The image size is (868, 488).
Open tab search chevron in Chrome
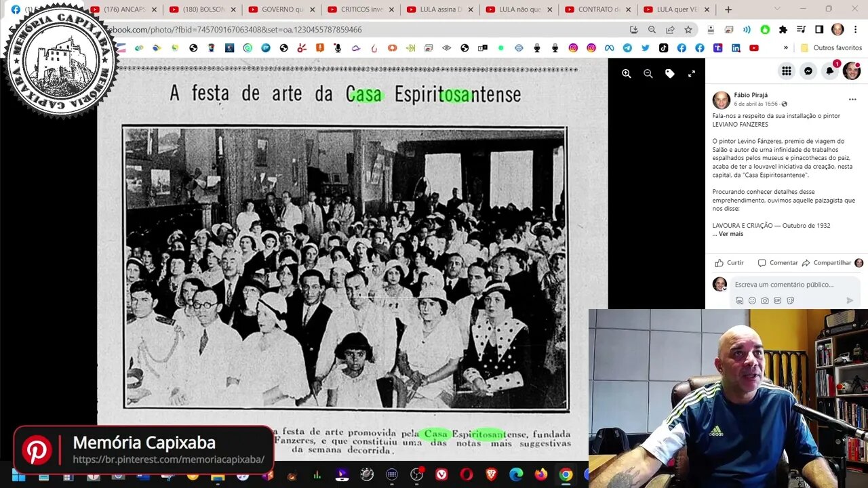point(776,9)
